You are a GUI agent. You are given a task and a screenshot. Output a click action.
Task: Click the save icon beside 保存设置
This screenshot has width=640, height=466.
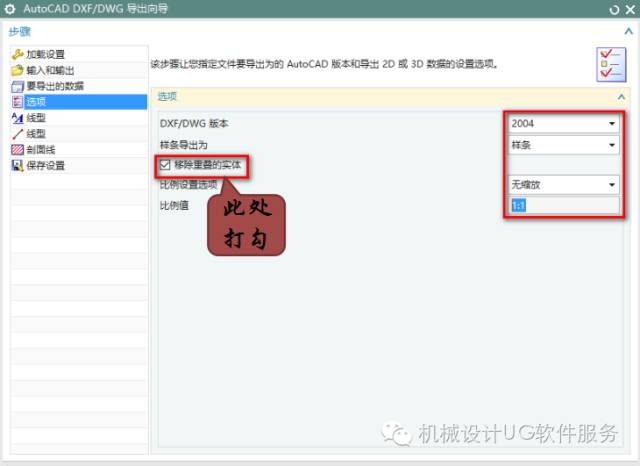click(18, 166)
